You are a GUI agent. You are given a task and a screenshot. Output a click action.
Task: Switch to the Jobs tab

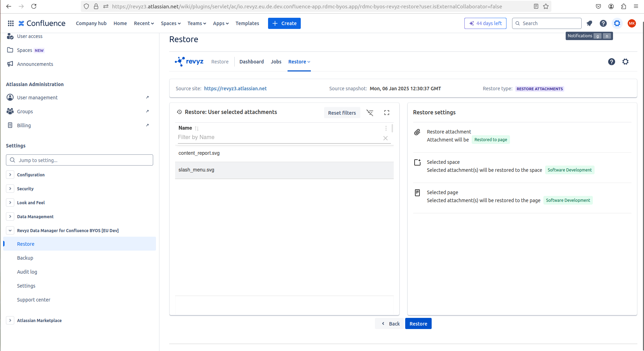pyautogui.click(x=276, y=62)
